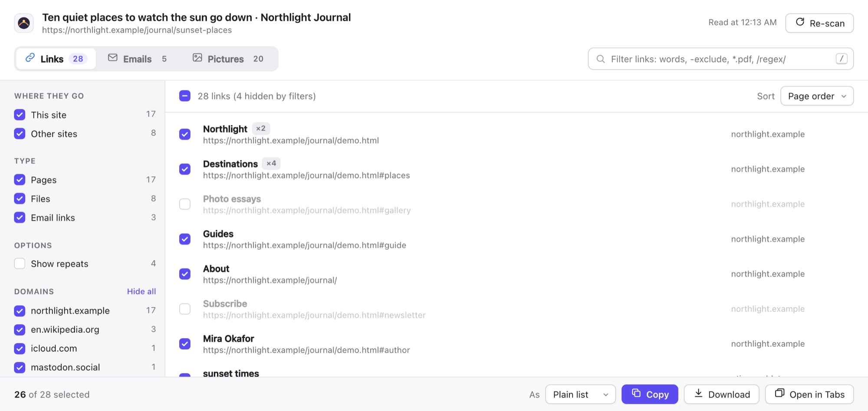The height and width of the screenshot is (411, 868).
Task: Uncheck the Files type filter
Action: click(20, 199)
